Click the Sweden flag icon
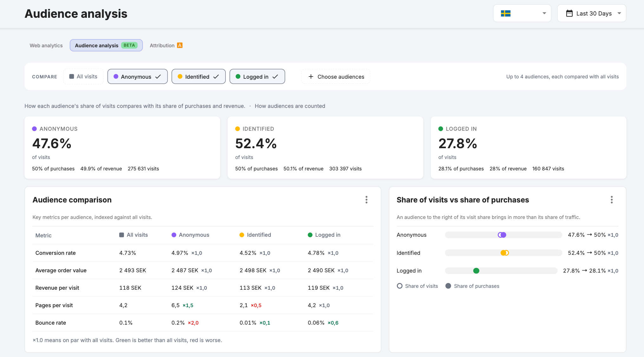This screenshot has height=357, width=644. [505, 13]
